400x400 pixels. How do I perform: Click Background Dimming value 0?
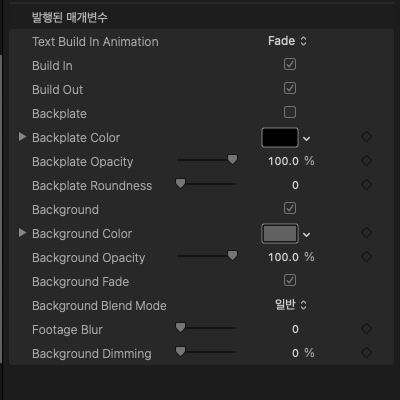295,353
